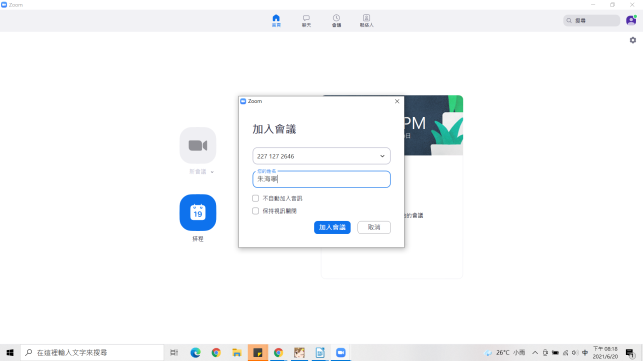
Task: Expand the New Meeting options arrow
Action: click(212, 172)
